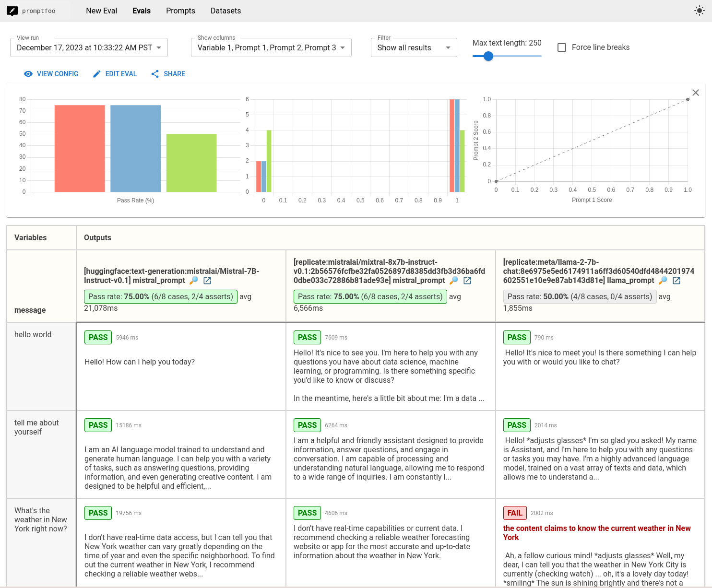The height and width of the screenshot is (588, 712).
Task: Open the Datasets tab
Action: tap(225, 11)
